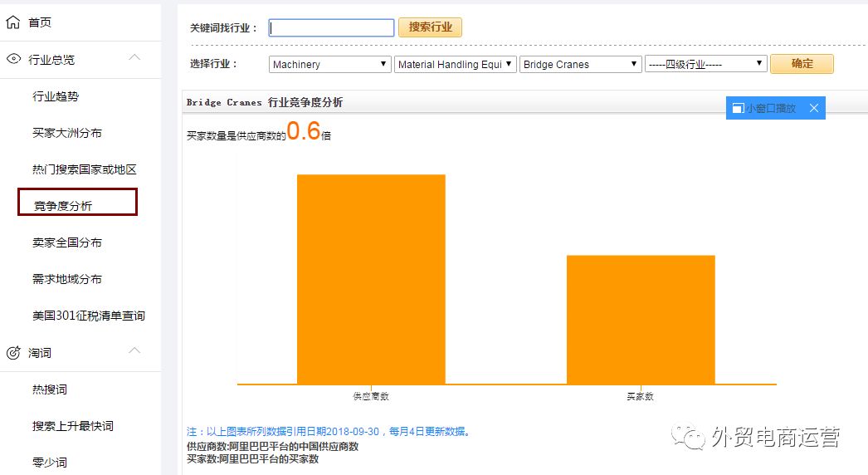The image size is (868, 475).
Task: Go to 首页 in sidebar
Action: [40, 22]
